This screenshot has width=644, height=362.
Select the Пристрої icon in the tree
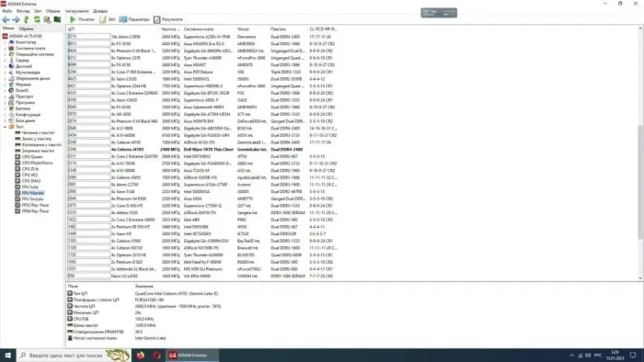coord(11,96)
